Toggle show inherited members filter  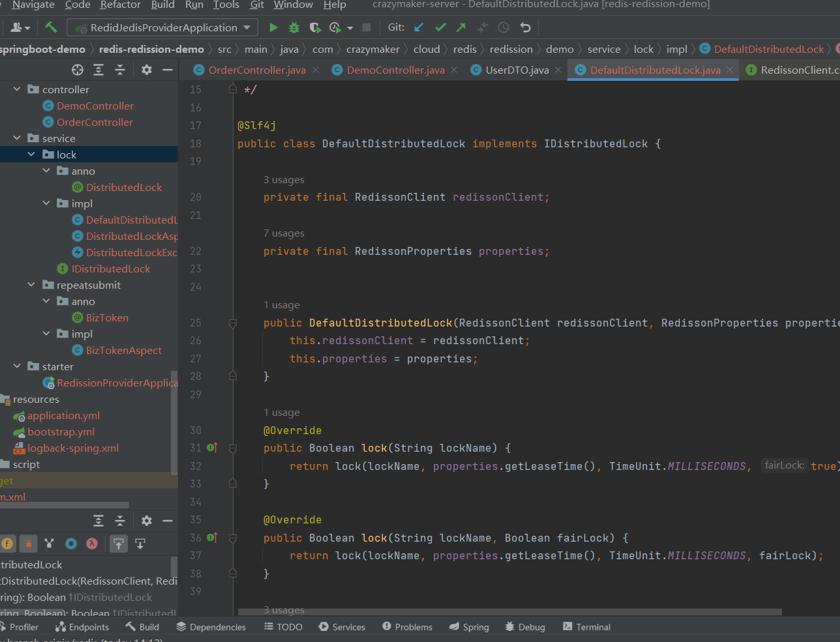tap(50, 544)
